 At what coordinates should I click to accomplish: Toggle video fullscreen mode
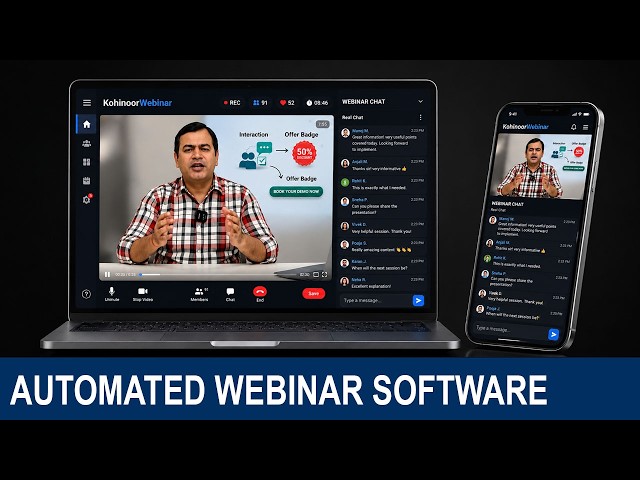click(x=324, y=275)
